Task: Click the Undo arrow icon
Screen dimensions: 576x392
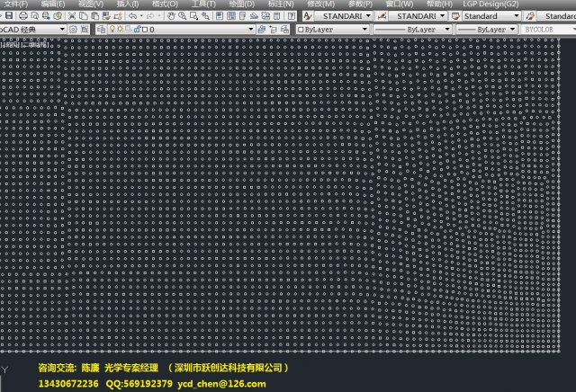Action: [132, 16]
